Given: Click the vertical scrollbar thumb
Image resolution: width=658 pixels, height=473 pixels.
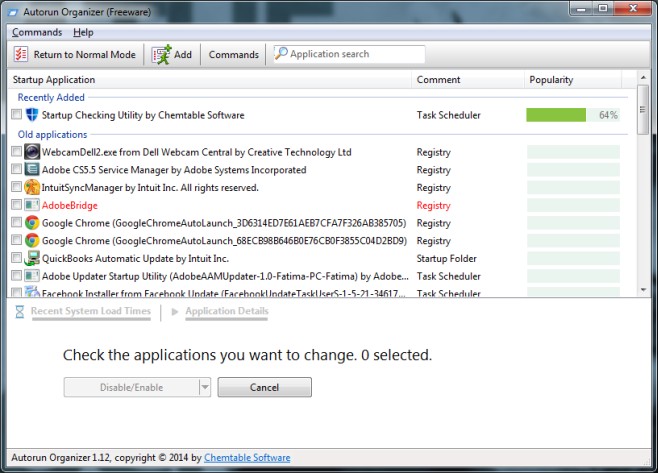Looking at the screenshot, I should (x=643, y=110).
